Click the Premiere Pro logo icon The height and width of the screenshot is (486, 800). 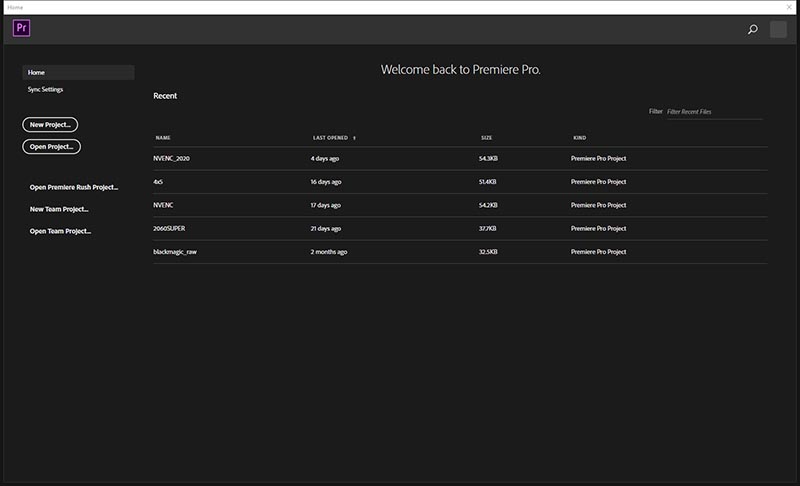click(x=21, y=28)
